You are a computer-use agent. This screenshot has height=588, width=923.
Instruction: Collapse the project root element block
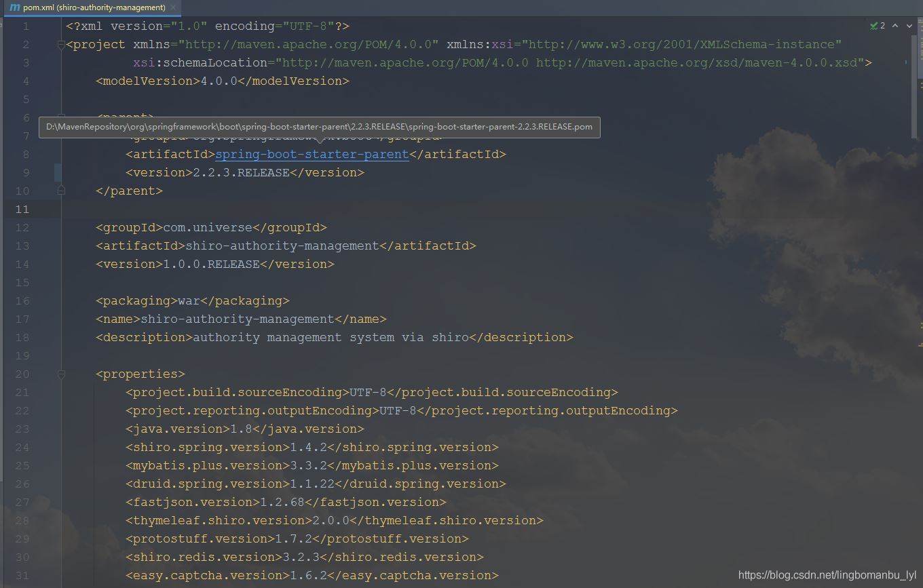tap(61, 44)
